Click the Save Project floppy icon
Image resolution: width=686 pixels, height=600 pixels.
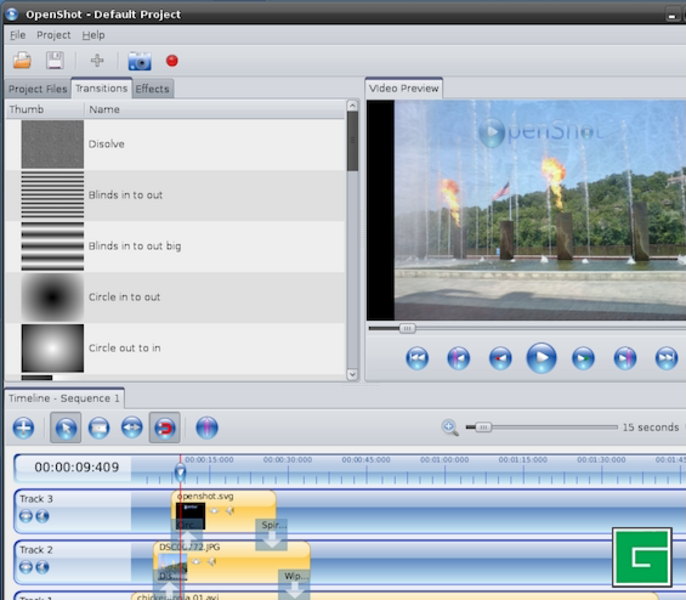click(55, 61)
